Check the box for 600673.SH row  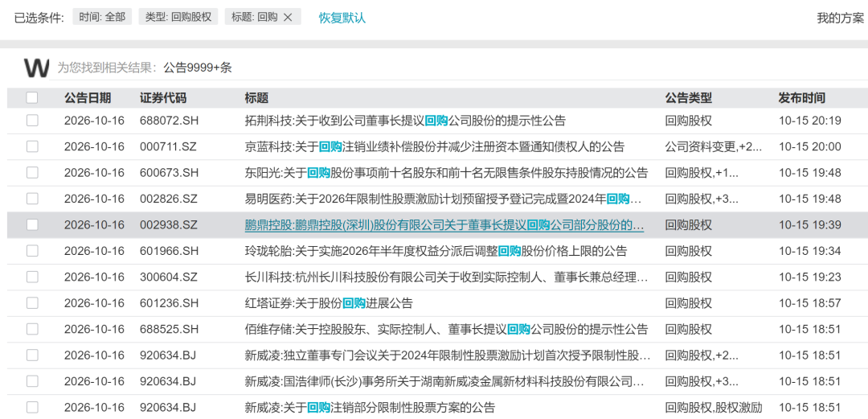click(32, 172)
